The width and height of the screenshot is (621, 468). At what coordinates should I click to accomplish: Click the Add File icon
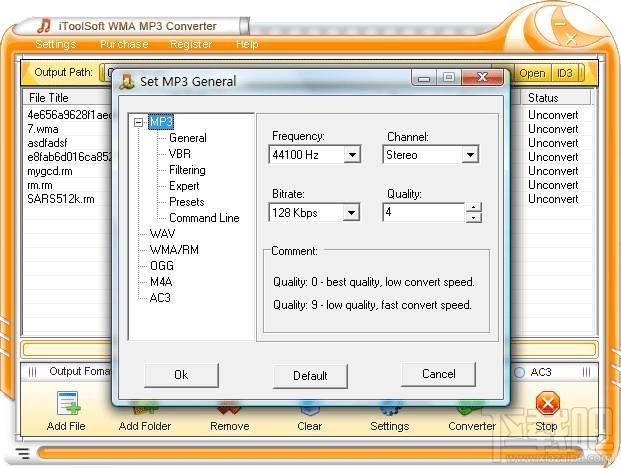[69, 403]
